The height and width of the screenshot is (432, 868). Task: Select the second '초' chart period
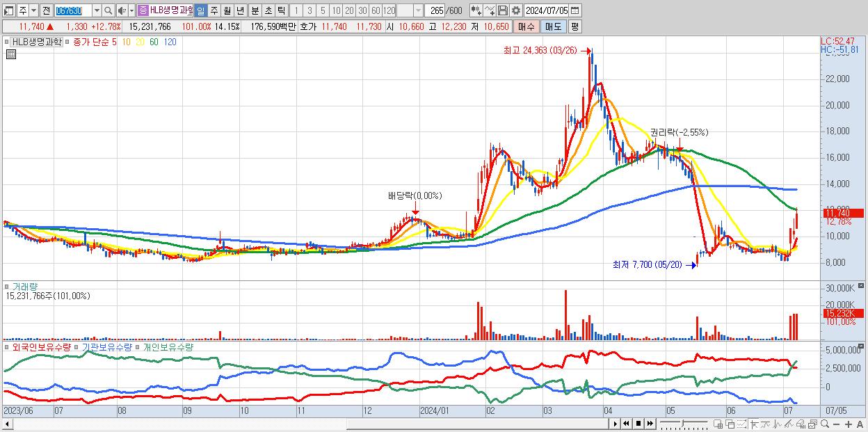tap(268, 10)
